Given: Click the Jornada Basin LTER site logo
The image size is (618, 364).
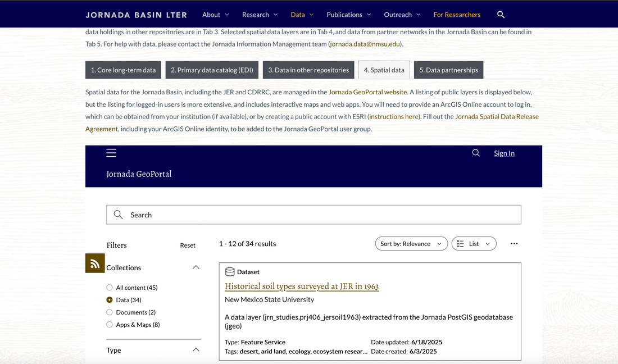Looking at the screenshot, I should pyautogui.click(x=137, y=15).
